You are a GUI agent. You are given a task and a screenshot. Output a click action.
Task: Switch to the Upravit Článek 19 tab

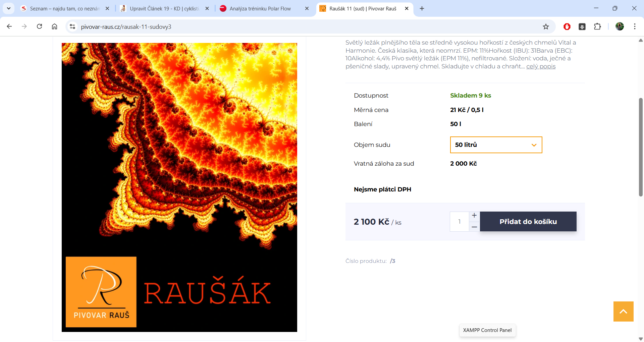(x=165, y=8)
